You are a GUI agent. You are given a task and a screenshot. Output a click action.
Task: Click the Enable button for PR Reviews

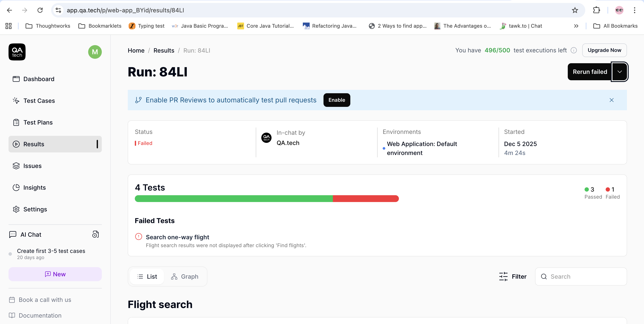point(336,100)
